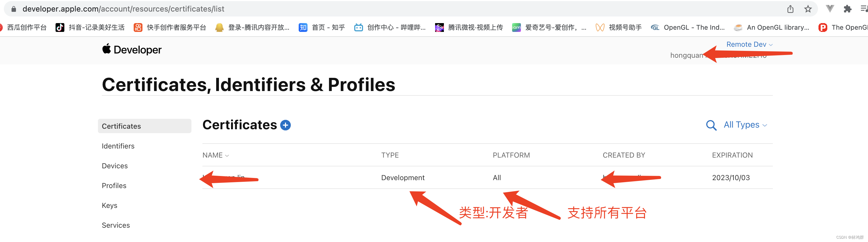Click the 2023/10/03 expiration value

731,178
